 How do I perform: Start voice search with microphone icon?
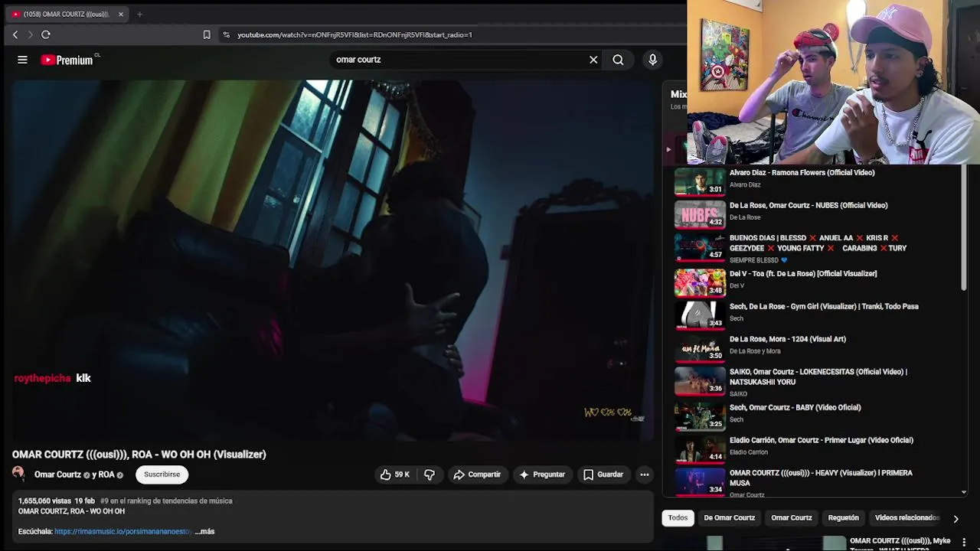click(652, 60)
